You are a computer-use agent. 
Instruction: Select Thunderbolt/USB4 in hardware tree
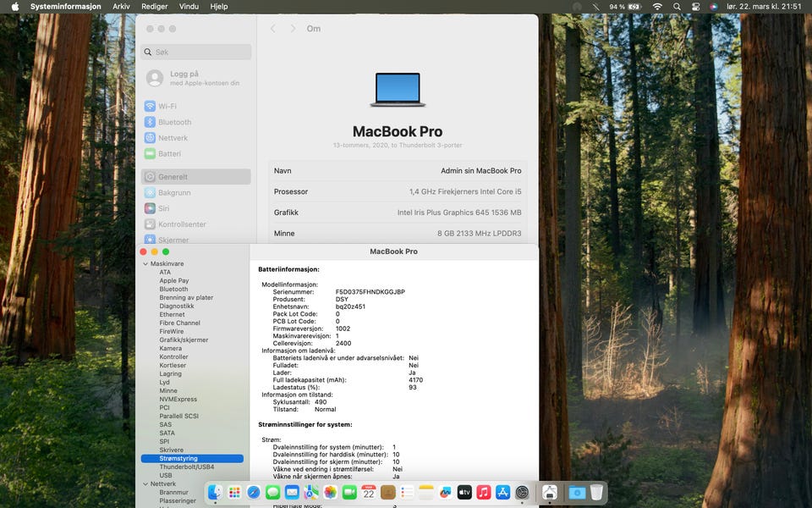pos(186,467)
